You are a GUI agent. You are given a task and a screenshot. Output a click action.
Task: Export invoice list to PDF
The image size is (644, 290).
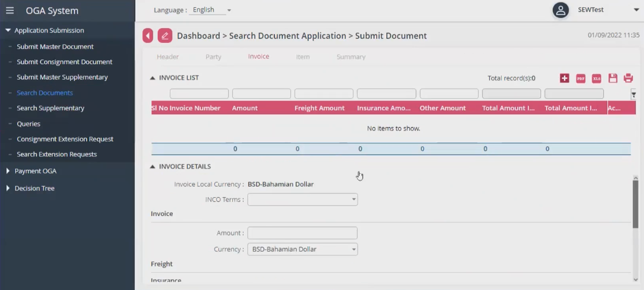(x=580, y=78)
